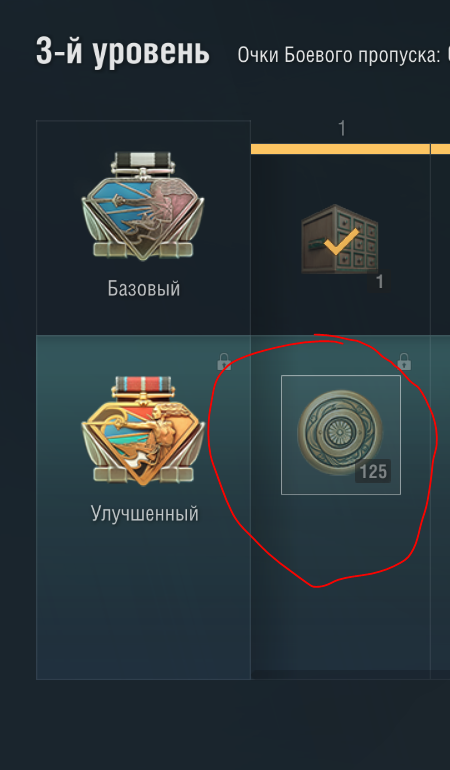Click the 3-й уровень heading

pyautogui.click(x=123, y=52)
